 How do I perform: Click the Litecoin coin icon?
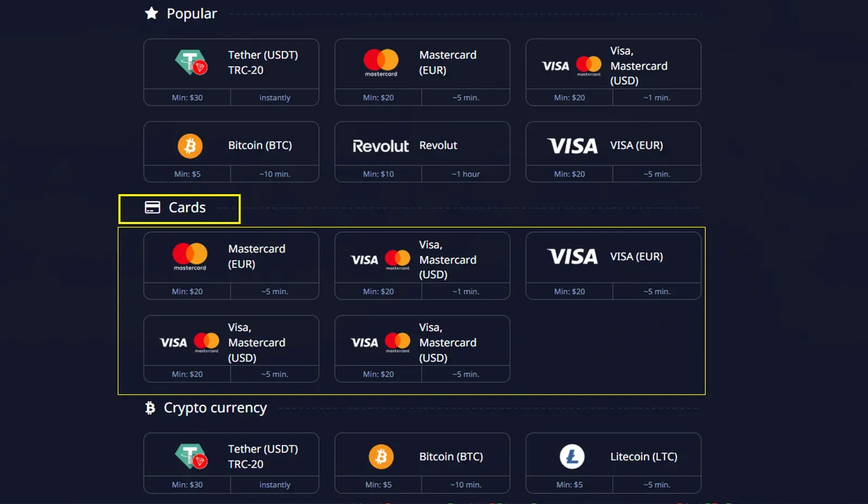pos(572,457)
